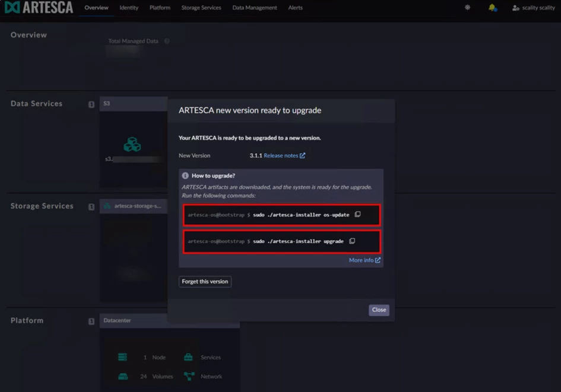This screenshot has height=392, width=561.
Task: Open the scality scality user menu
Action: 534,8
